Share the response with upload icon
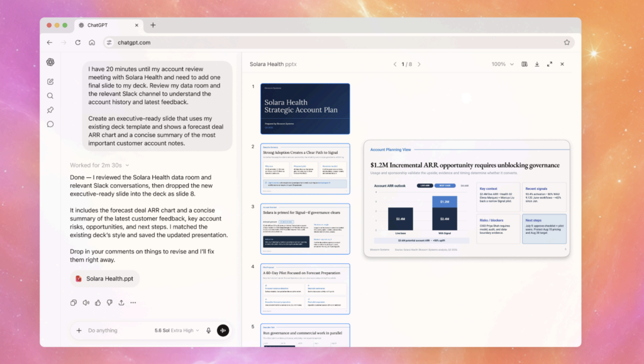 (121, 302)
